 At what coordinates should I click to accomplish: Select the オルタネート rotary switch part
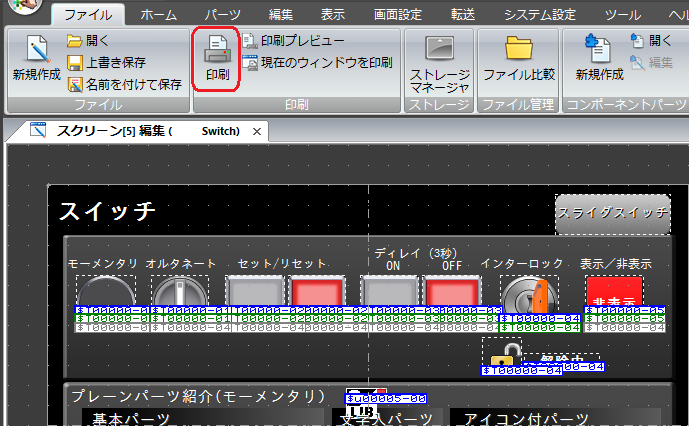[181, 293]
